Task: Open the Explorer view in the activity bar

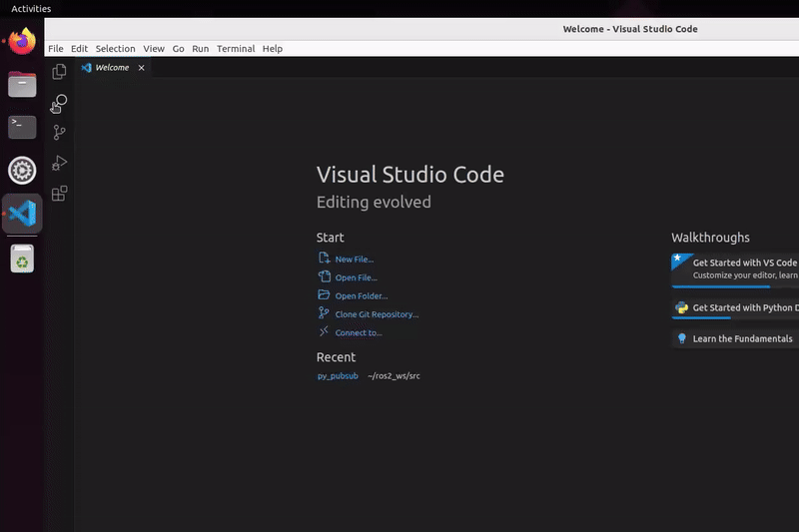Action: click(59, 71)
